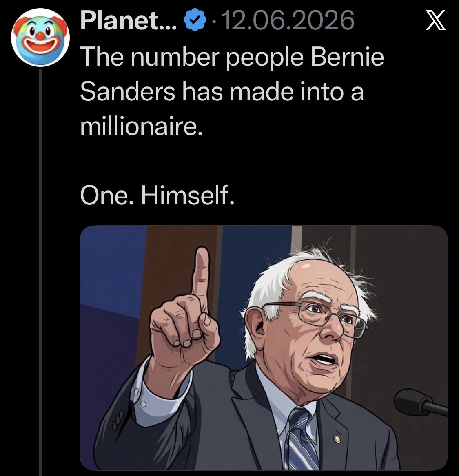Screen dimensions: 459x476
Task: Click the vertical thread connector line
Action: click(x=40, y=272)
